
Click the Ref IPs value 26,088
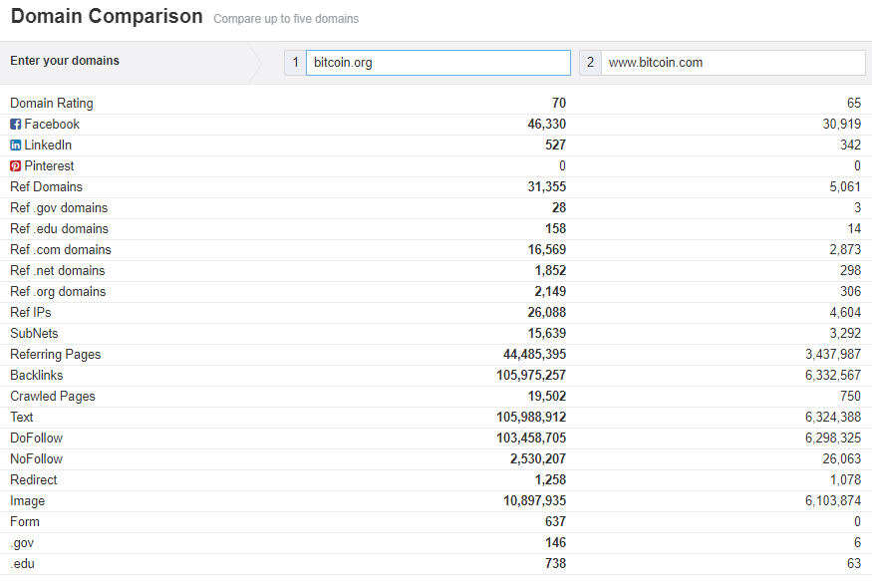(547, 313)
